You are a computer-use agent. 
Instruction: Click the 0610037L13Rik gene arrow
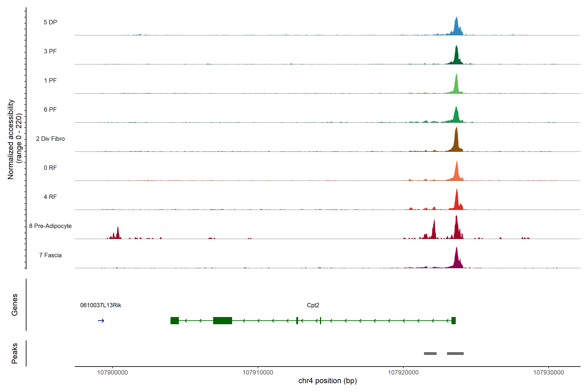click(x=101, y=321)
